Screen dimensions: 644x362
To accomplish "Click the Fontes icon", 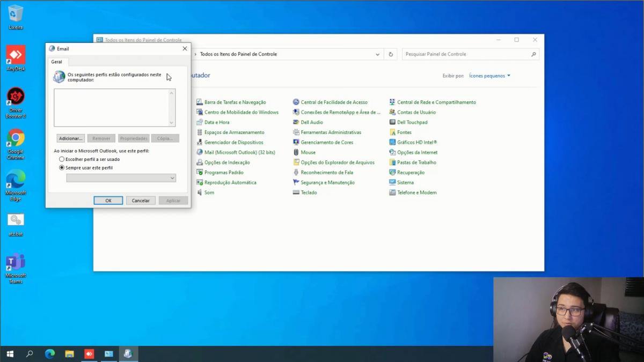I will point(393,132).
